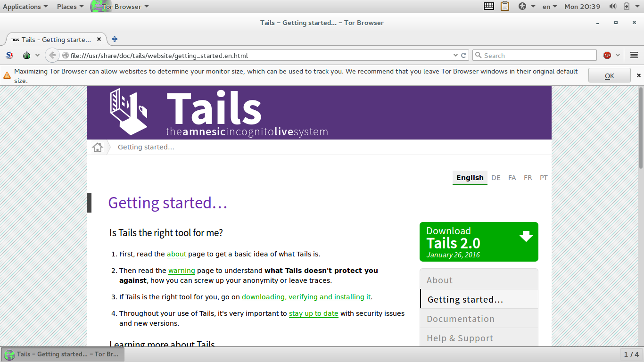Reload the page with the reload icon
The image size is (644, 362).
[464, 55]
